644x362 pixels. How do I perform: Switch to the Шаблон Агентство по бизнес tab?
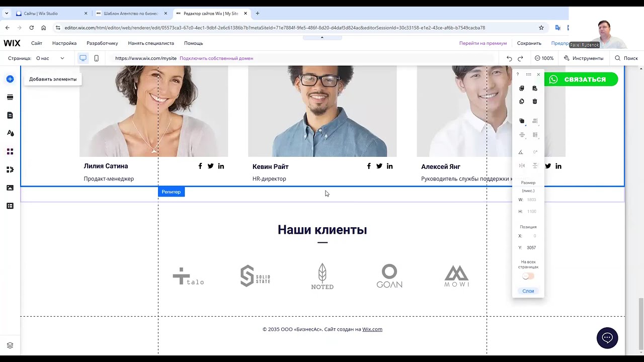point(131,14)
